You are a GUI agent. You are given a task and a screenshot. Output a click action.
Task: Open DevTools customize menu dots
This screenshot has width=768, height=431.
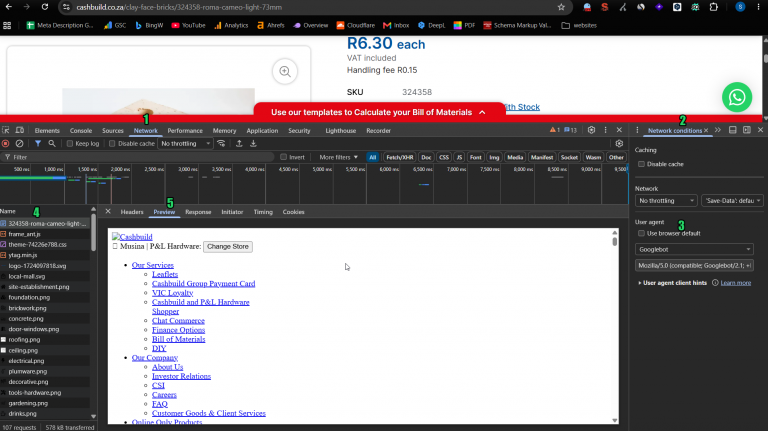[605, 130]
